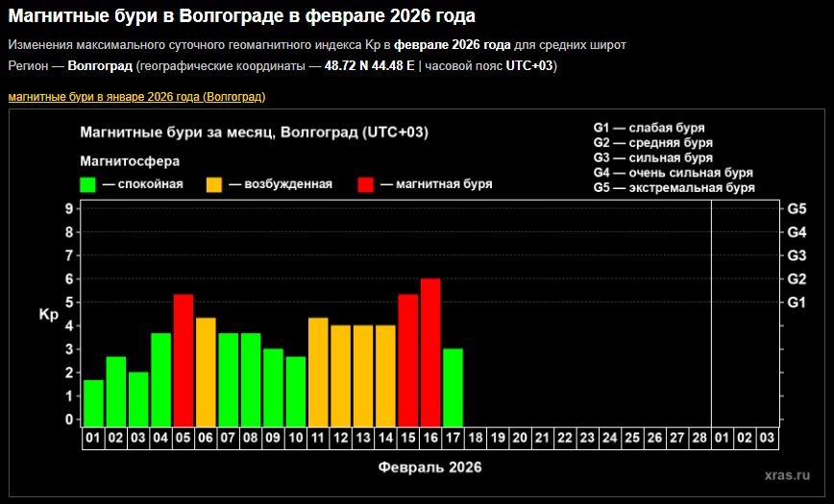Click the red bar for February 15
The height and width of the screenshot is (504, 834).
pyautogui.click(x=408, y=360)
